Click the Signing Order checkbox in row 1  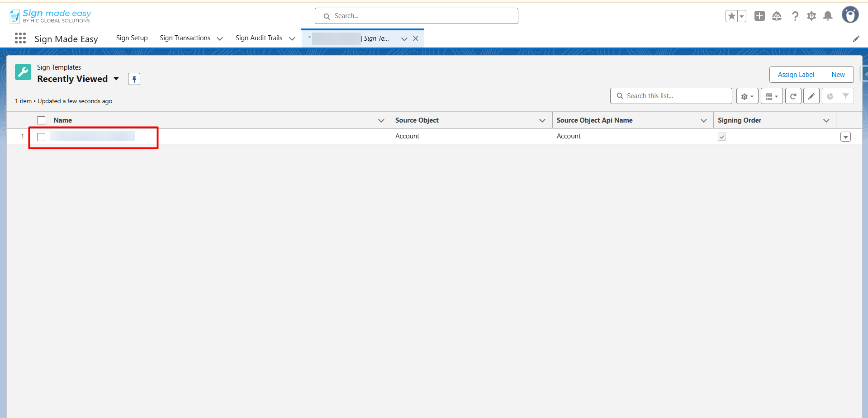click(722, 137)
